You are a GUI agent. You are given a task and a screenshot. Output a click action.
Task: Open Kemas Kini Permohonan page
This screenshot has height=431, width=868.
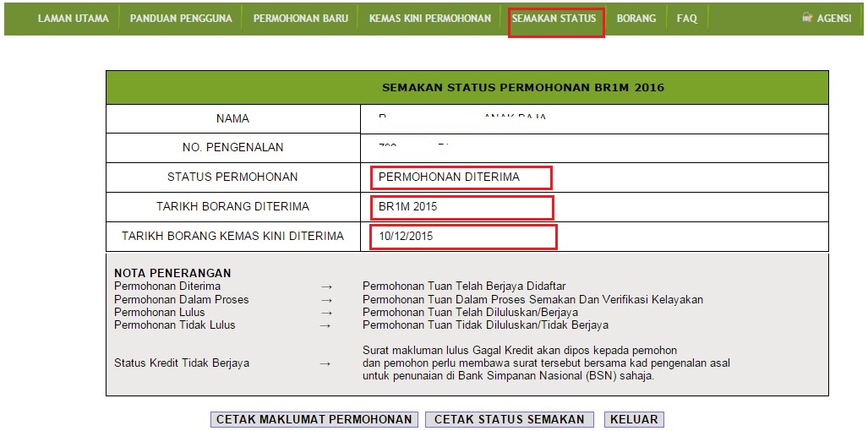coord(430,19)
